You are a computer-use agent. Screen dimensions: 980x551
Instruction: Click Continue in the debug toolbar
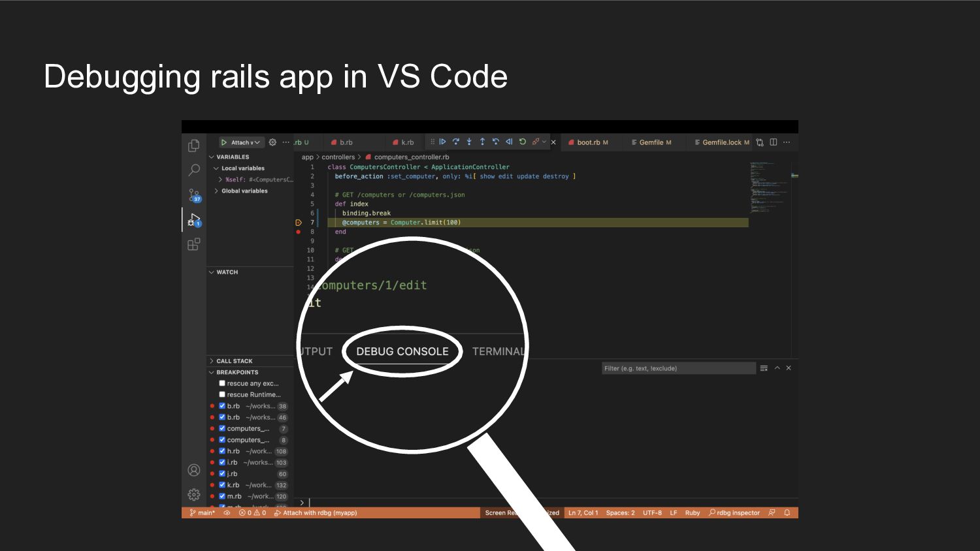442,142
